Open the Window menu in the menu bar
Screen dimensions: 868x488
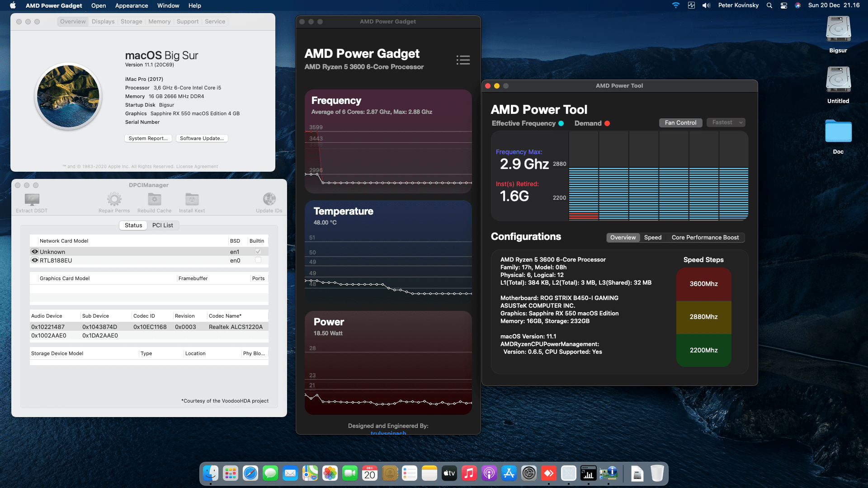coord(168,5)
